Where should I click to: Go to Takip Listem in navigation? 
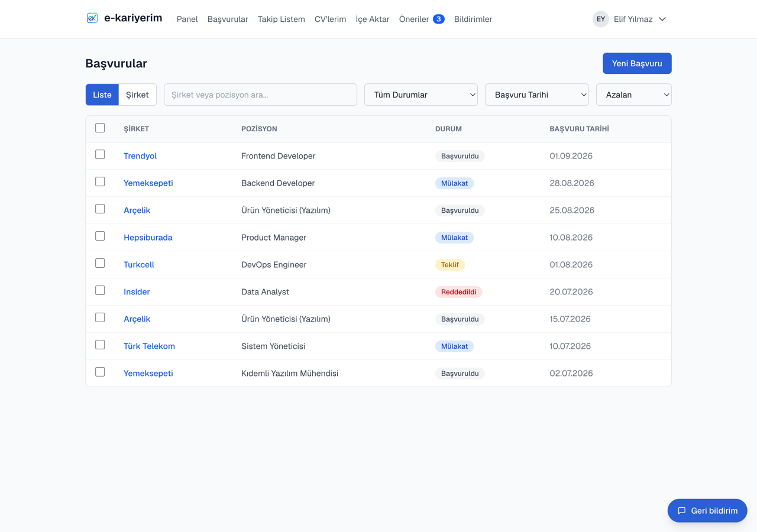coord(282,19)
